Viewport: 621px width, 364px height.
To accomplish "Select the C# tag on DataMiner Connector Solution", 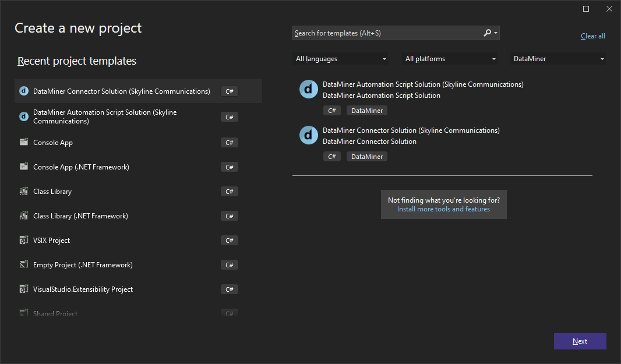I will point(332,156).
